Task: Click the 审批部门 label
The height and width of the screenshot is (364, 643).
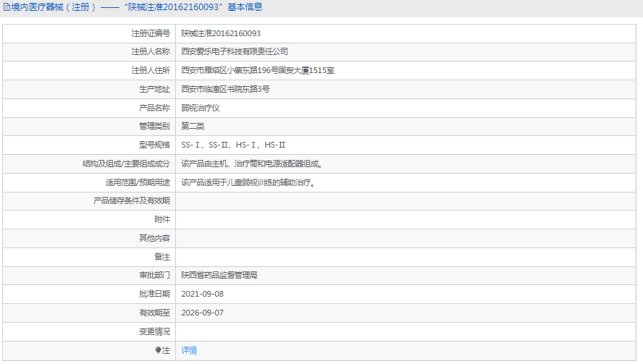Action: tap(154, 276)
